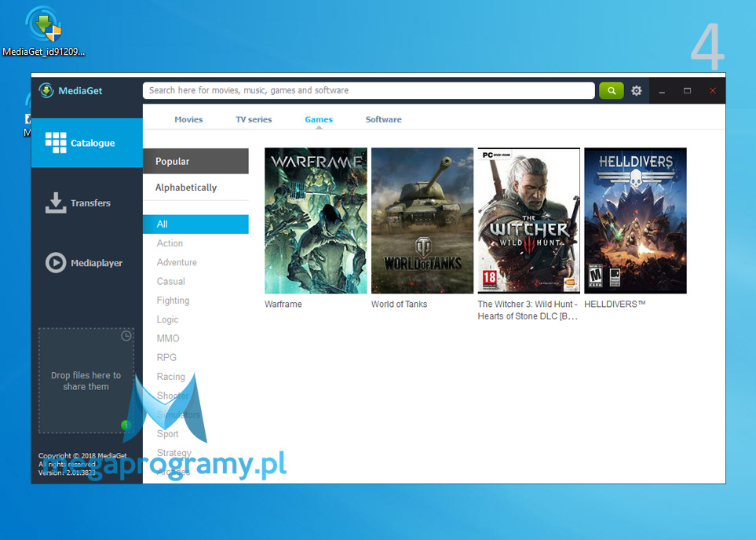The height and width of the screenshot is (540, 756).
Task: Filter games by Racing
Action: click(x=170, y=377)
